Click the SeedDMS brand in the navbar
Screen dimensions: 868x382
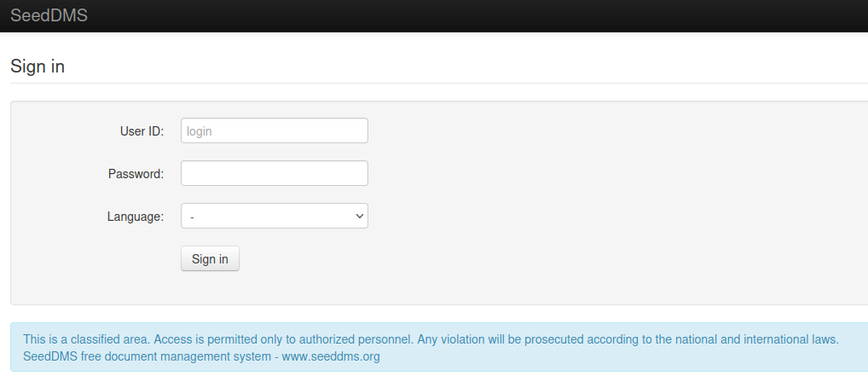49,15
